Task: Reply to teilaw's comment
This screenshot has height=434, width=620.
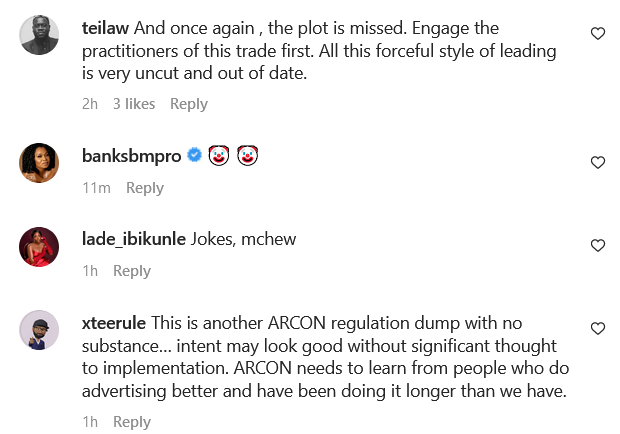Action: (x=189, y=104)
